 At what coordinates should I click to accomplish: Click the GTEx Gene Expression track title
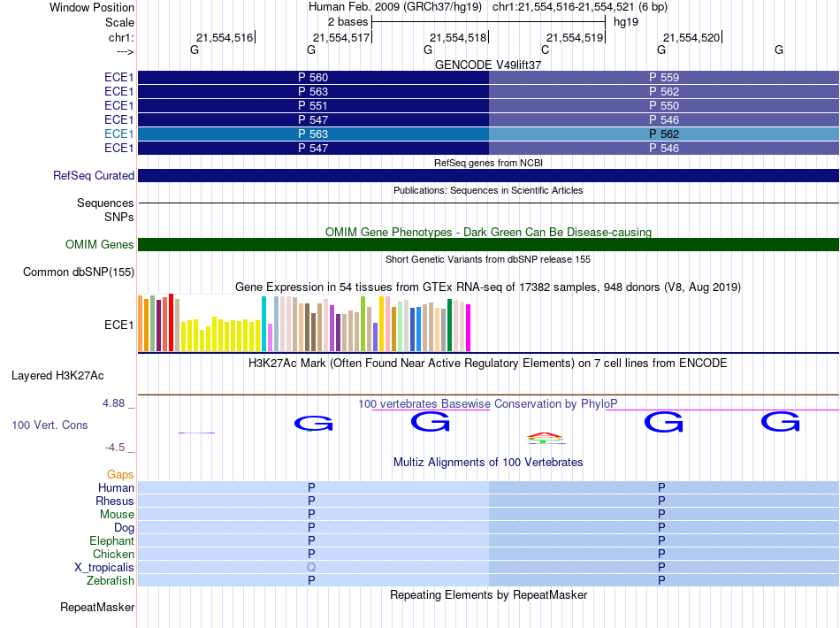(x=488, y=287)
